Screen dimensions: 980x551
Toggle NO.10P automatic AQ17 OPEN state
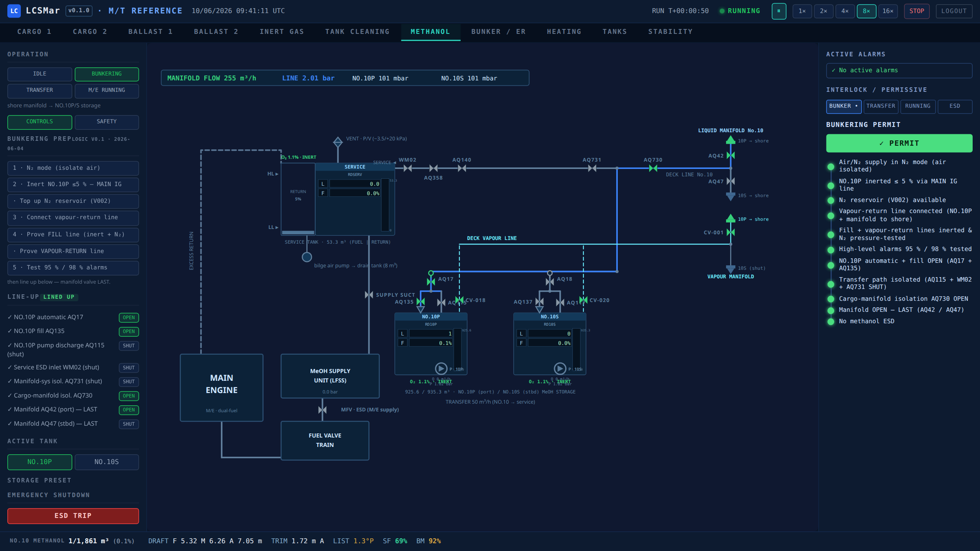point(129,318)
